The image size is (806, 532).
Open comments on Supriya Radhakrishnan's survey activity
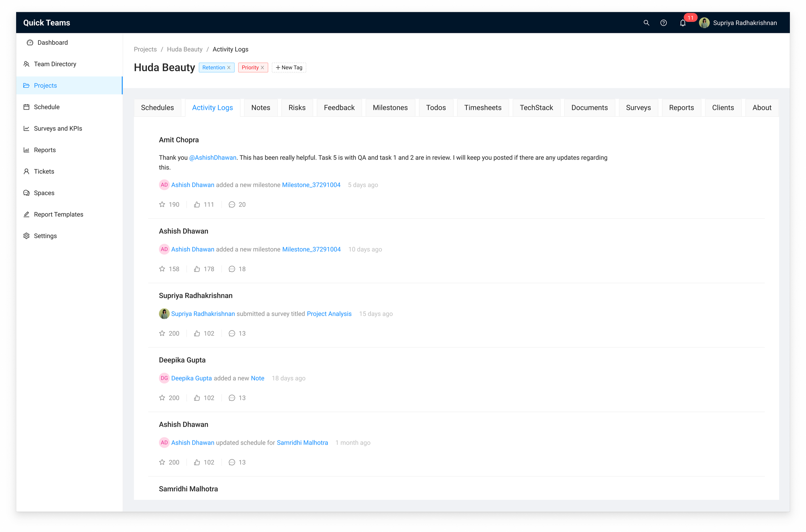click(x=232, y=333)
